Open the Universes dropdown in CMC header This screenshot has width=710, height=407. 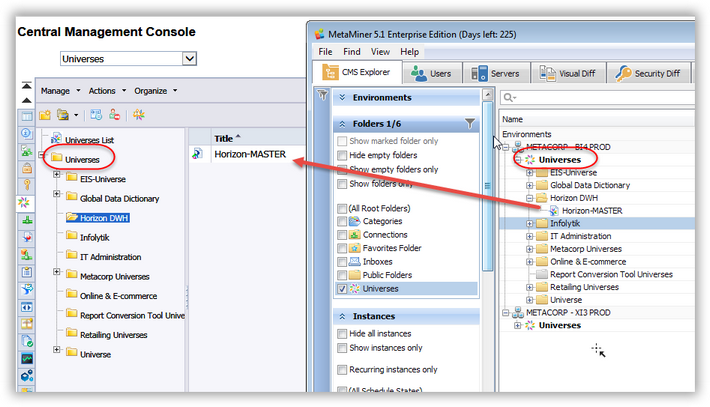[x=189, y=58]
